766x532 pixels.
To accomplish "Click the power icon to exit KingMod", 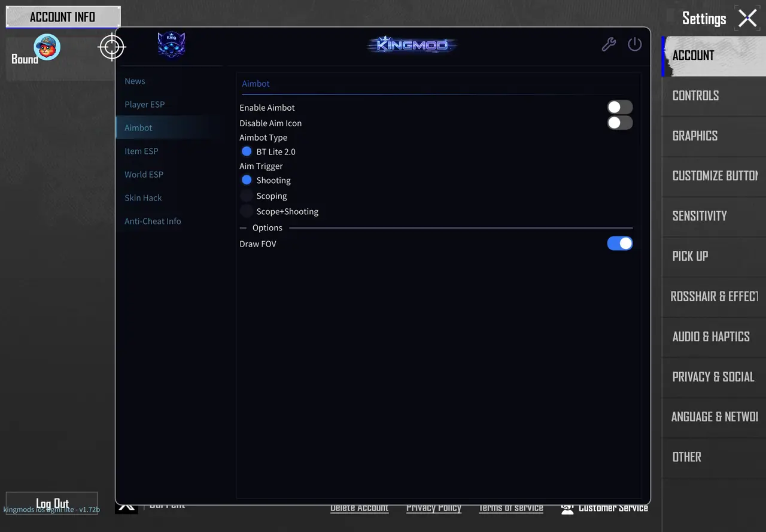I will click(x=635, y=44).
